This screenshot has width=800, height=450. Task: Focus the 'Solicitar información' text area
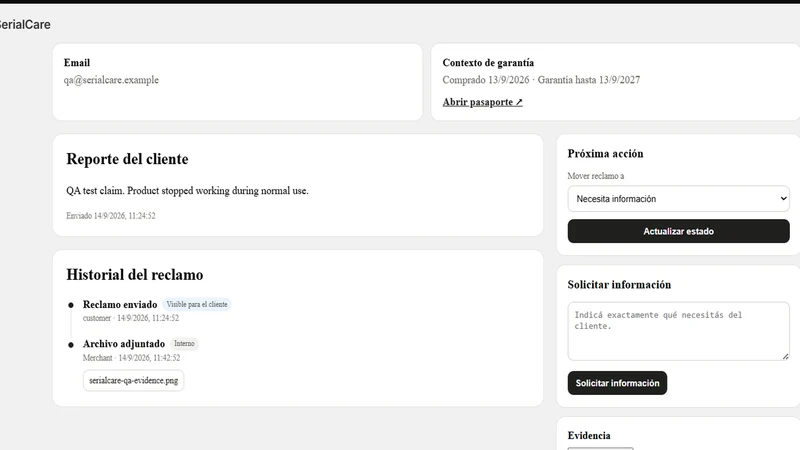[x=678, y=331]
